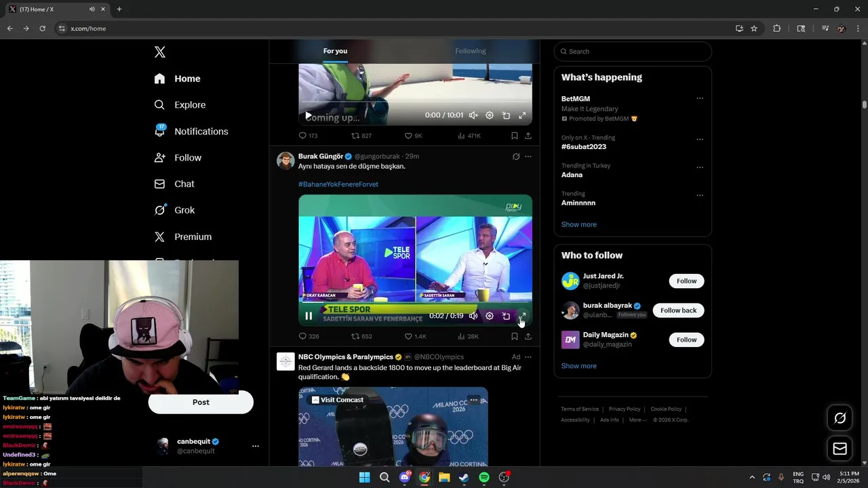Click the Search input field

tap(633, 52)
